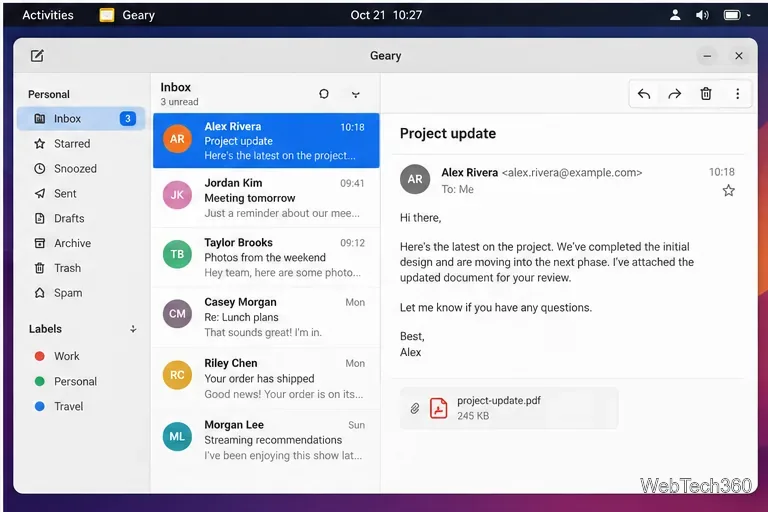Open the Spam folder
This screenshot has width=768, height=512.
81,293
